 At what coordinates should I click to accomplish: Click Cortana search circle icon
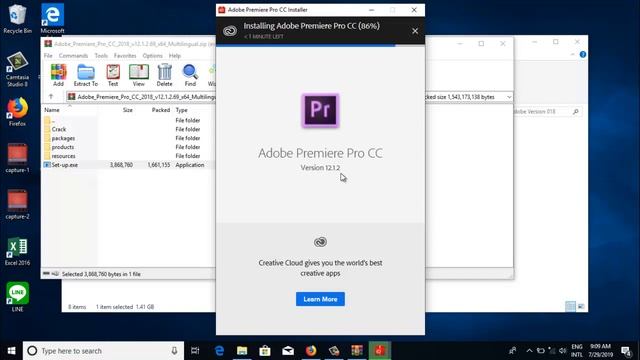tap(32, 351)
